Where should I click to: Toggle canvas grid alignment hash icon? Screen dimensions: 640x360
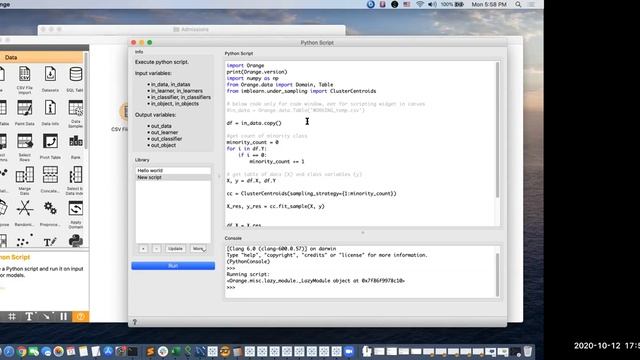click(x=12, y=316)
